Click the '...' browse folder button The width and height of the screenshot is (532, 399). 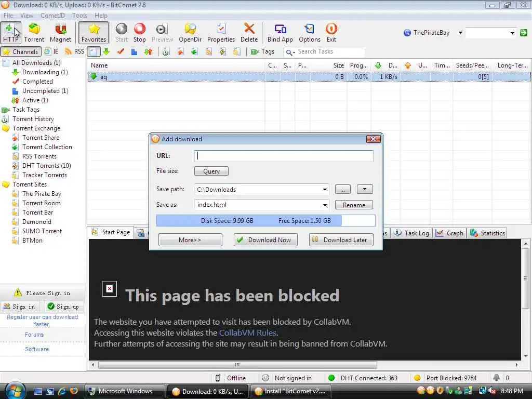pos(343,189)
